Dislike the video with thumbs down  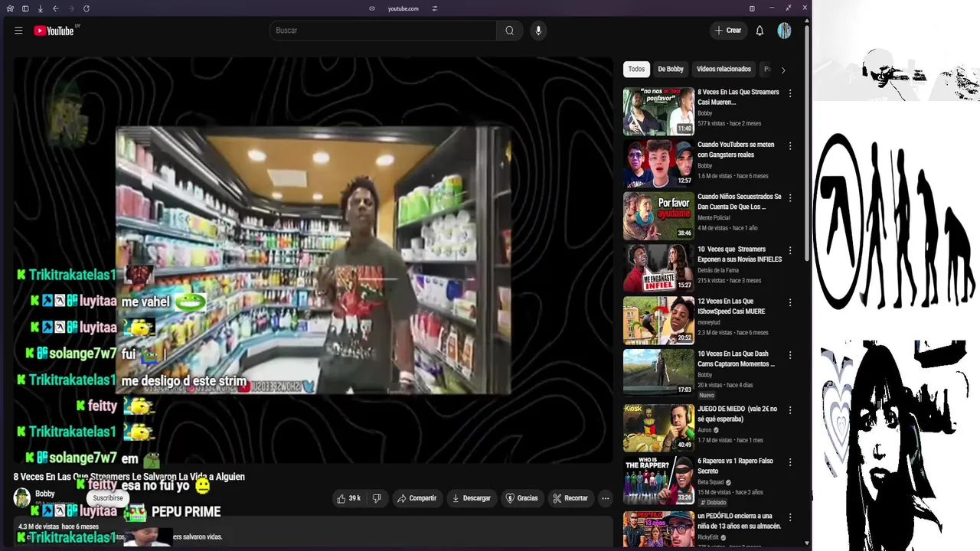click(377, 498)
